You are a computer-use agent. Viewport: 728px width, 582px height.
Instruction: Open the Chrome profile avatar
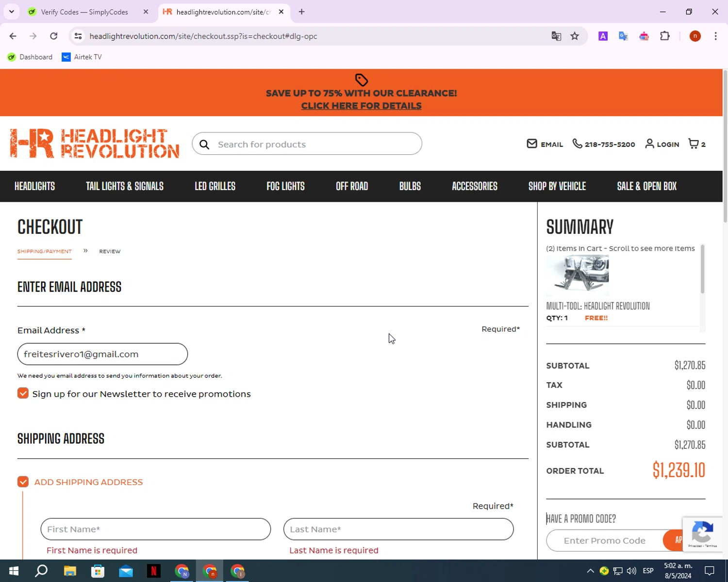pyautogui.click(x=695, y=36)
